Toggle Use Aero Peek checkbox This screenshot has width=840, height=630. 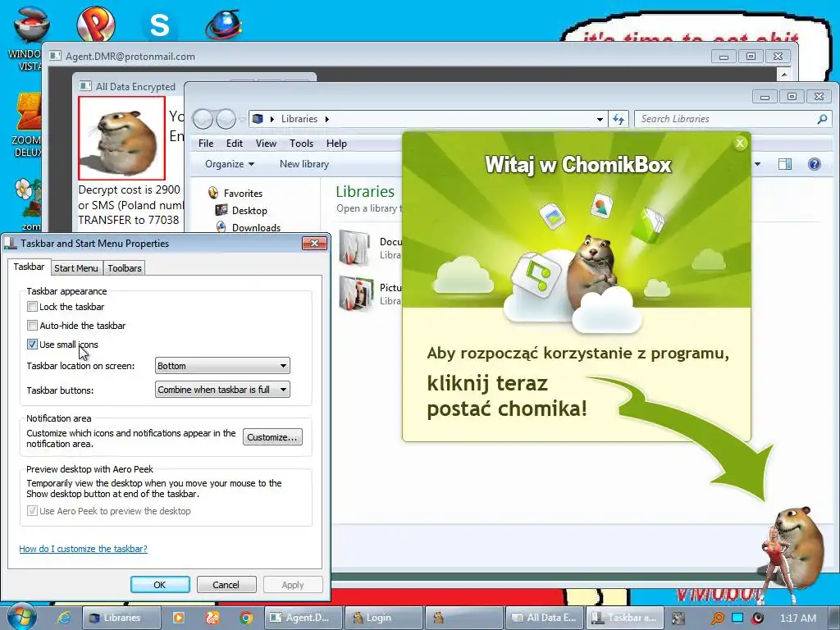pyautogui.click(x=32, y=510)
